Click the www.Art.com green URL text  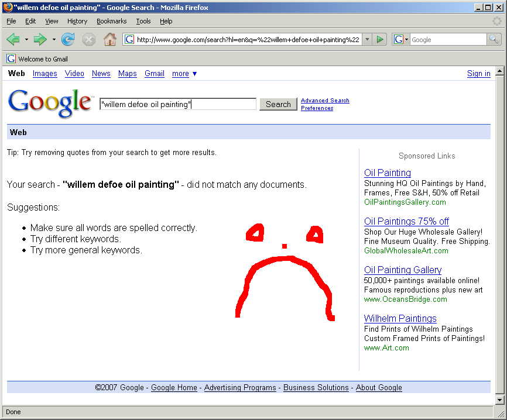pyautogui.click(x=386, y=347)
